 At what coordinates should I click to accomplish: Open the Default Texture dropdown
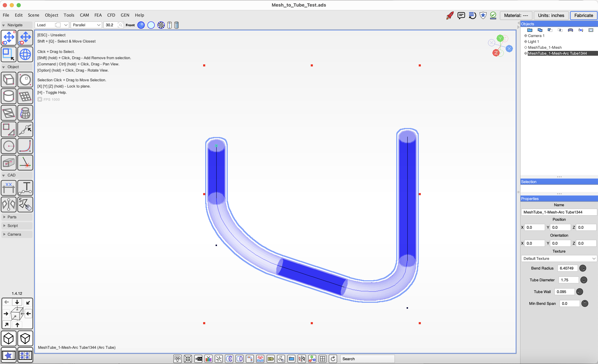click(559, 258)
